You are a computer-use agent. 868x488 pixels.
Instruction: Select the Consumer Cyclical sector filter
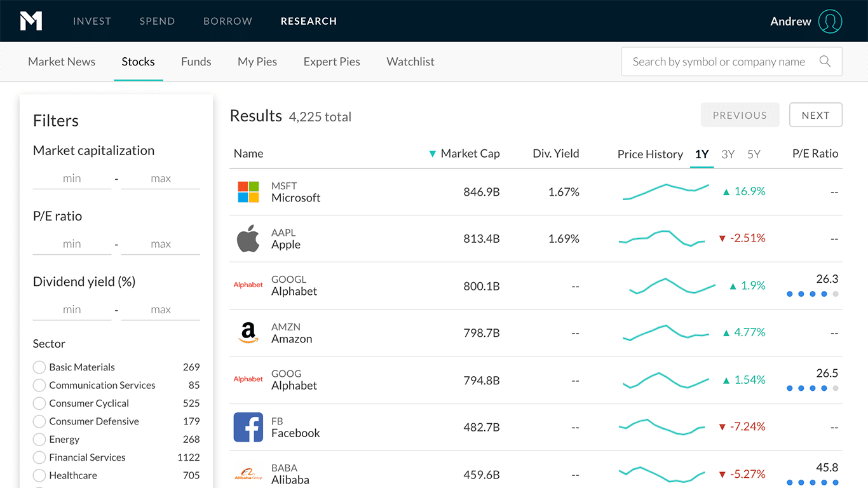[x=39, y=403]
